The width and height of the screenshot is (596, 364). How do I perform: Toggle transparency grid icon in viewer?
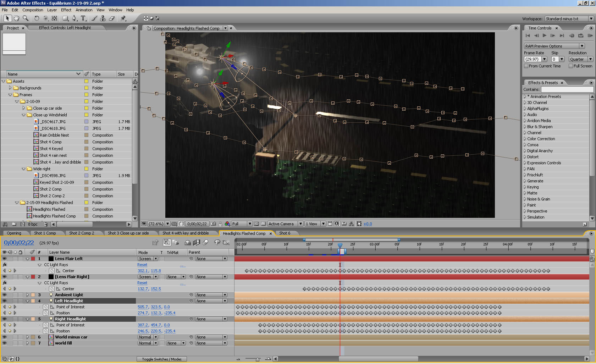(x=263, y=224)
